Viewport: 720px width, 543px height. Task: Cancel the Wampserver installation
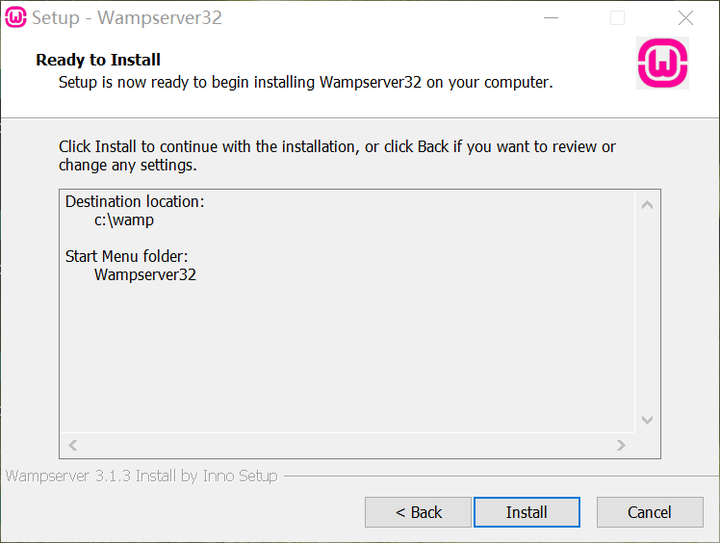pyautogui.click(x=649, y=512)
